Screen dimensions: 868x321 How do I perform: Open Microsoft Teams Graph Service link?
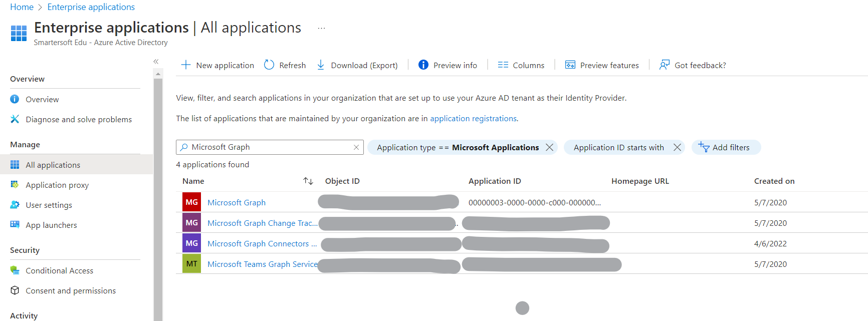coord(262,264)
